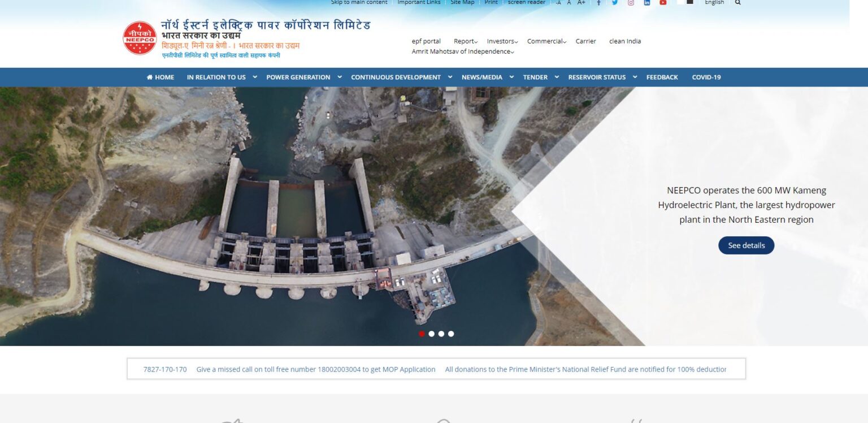The image size is (868, 423).
Task: Expand the Investors dropdown
Action: coord(502,41)
